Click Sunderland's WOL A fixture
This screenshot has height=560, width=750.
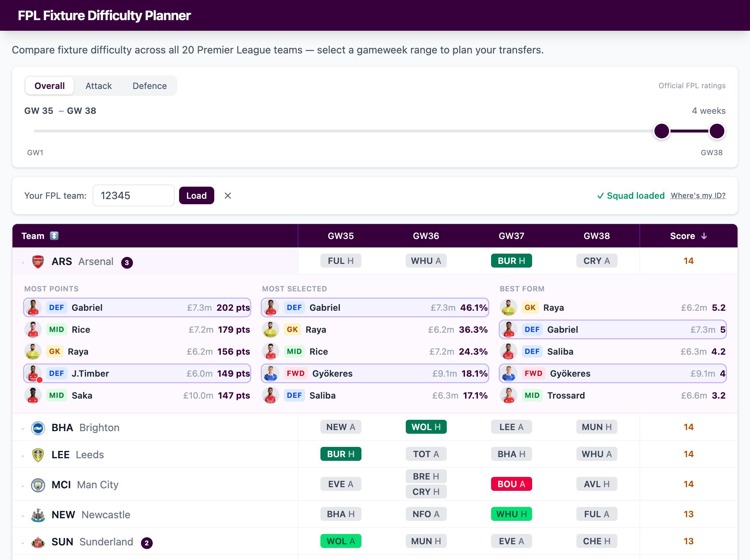click(x=341, y=541)
